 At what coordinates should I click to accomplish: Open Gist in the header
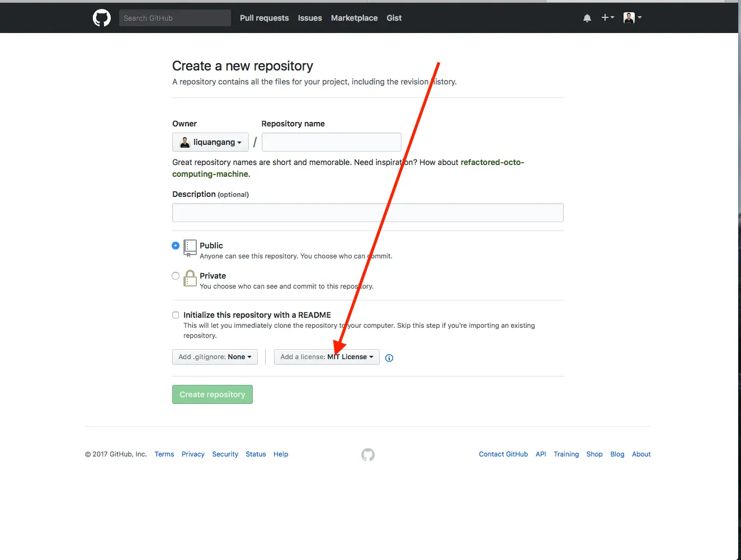394,18
